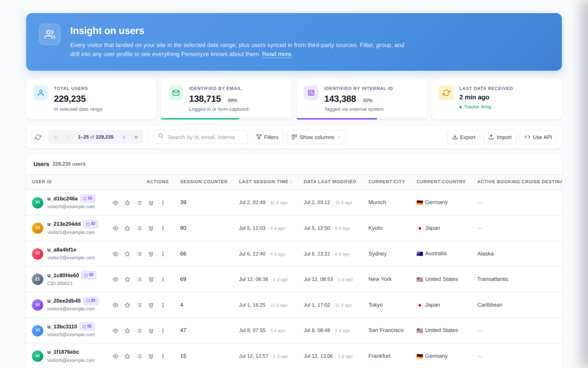Open more options for u_13bc3110
This screenshot has height=368, width=588.
163,331
